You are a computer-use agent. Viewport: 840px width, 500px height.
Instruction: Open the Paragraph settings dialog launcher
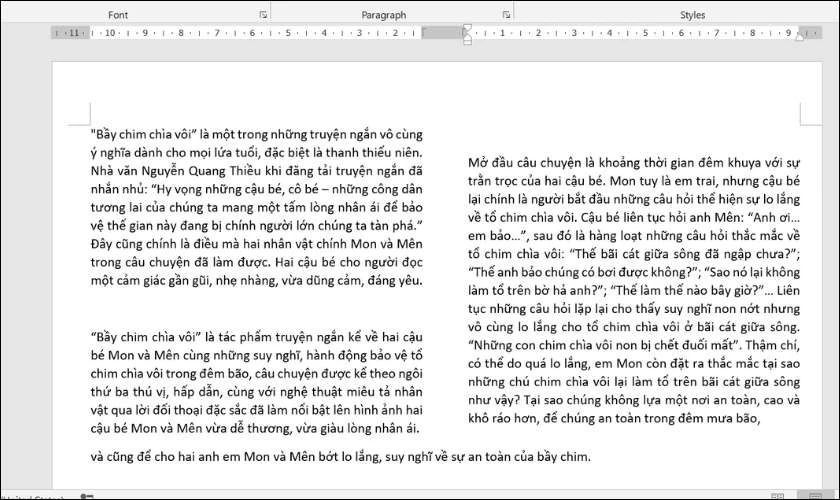(x=506, y=15)
